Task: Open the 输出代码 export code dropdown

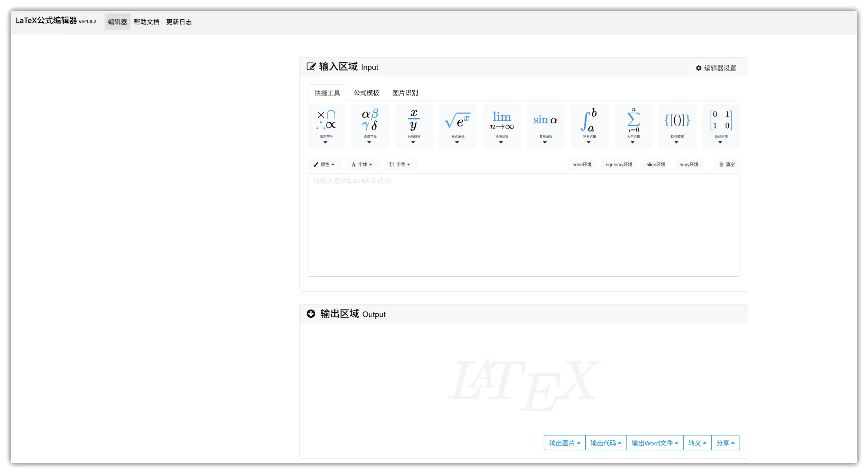Action: click(606, 443)
